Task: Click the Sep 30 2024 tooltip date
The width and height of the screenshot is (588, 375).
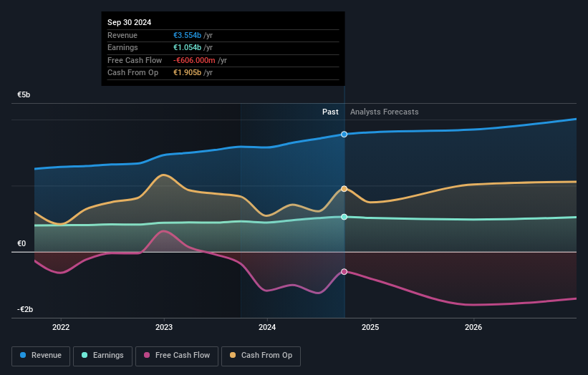Action: pyautogui.click(x=130, y=22)
